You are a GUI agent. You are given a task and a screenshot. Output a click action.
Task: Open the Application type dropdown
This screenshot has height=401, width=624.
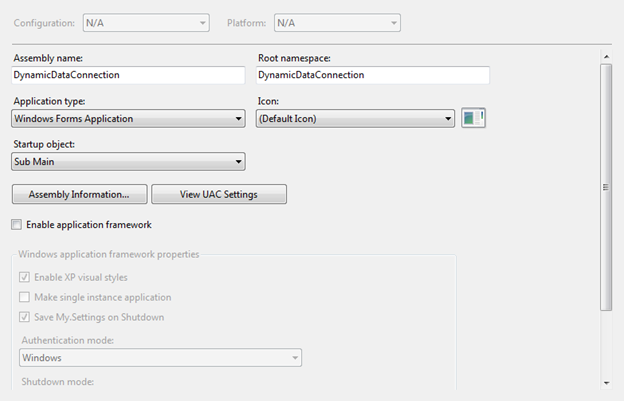tap(128, 119)
